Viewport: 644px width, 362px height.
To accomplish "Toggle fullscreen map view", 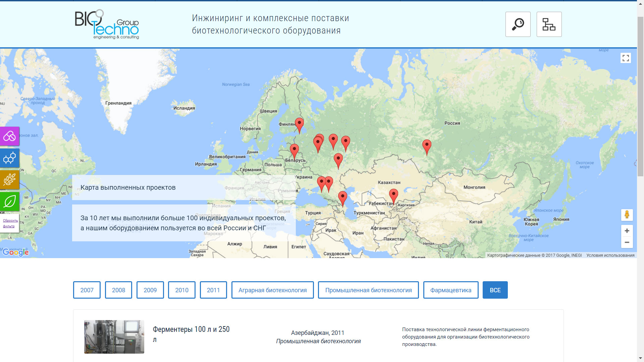I will click(x=626, y=58).
